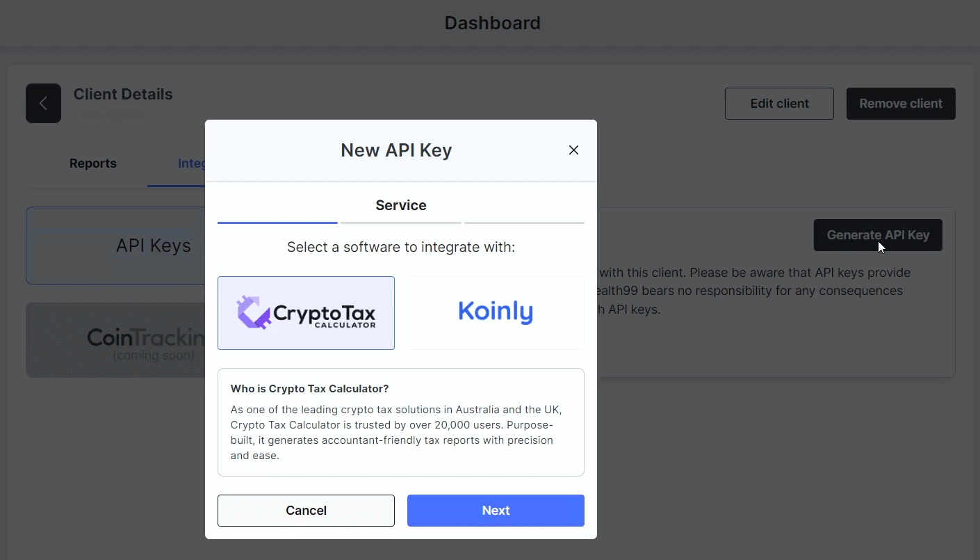This screenshot has height=560, width=980.
Task: Click the last grey step progress segment
Action: (524, 223)
